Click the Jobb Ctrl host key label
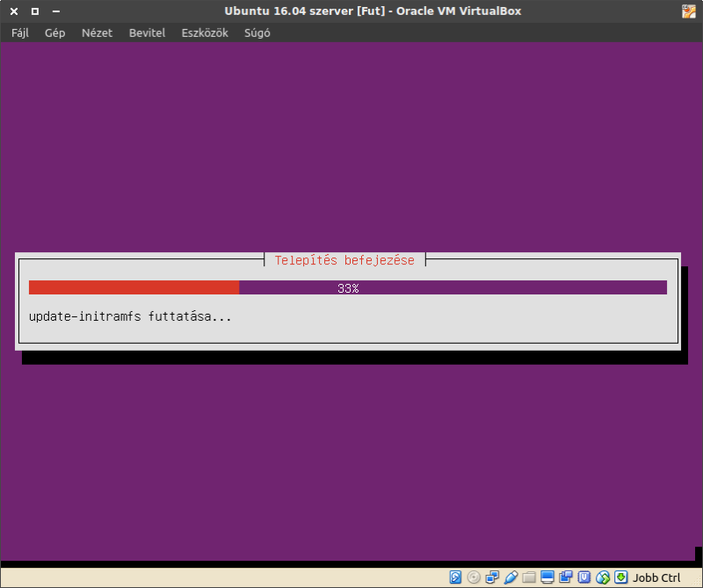Viewport: 703px width, 588px height. 656,577
